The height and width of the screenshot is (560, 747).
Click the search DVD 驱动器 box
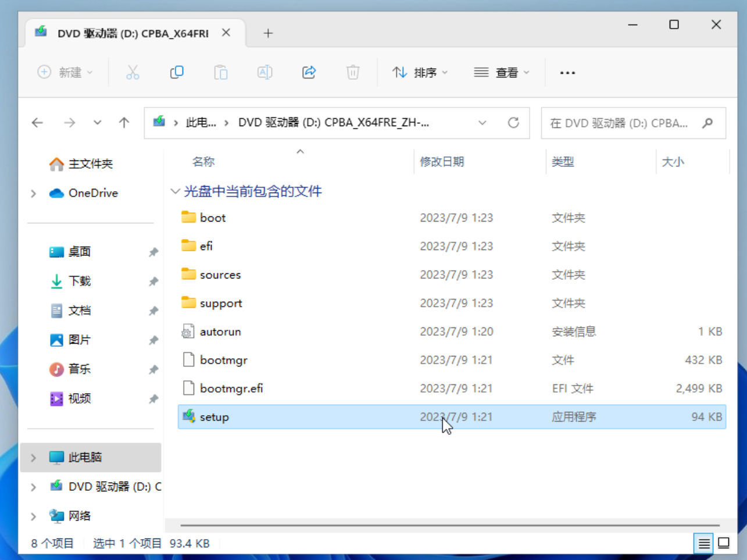tap(634, 123)
